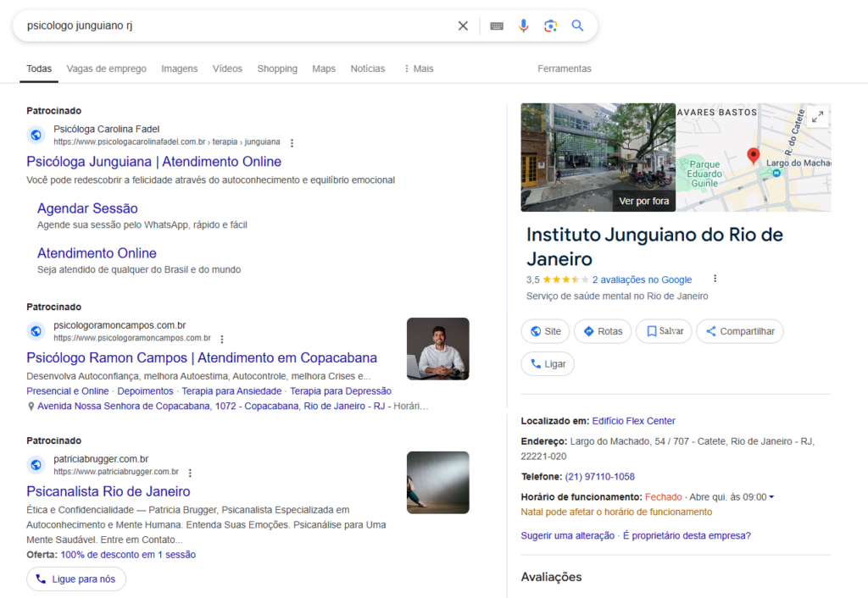Open options dots beside psicologoramoncampos URL
The height and width of the screenshot is (598, 868).
[222, 339]
